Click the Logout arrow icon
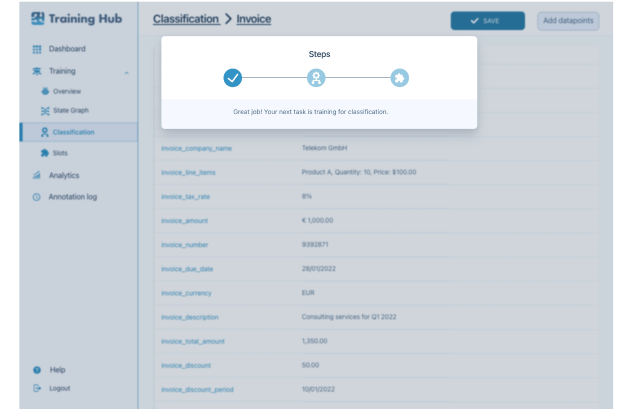 pyautogui.click(x=37, y=388)
